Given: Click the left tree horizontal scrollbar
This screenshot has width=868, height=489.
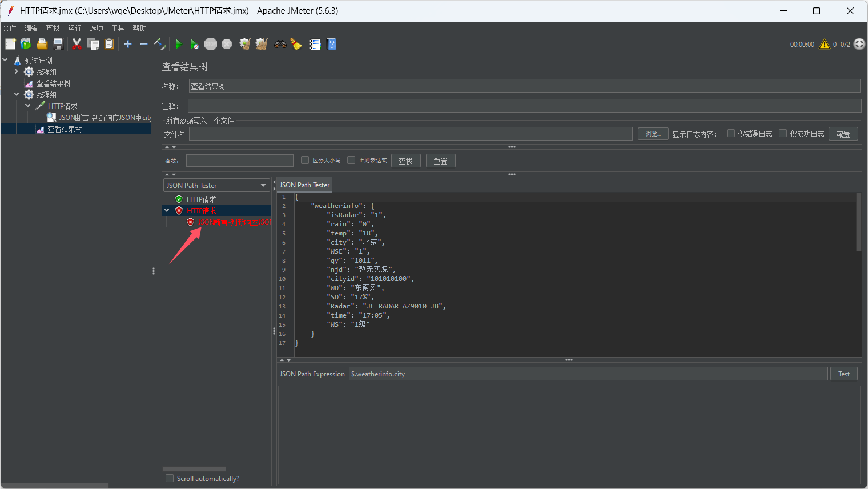Looking at the screenshot, I should coord(55,486).
